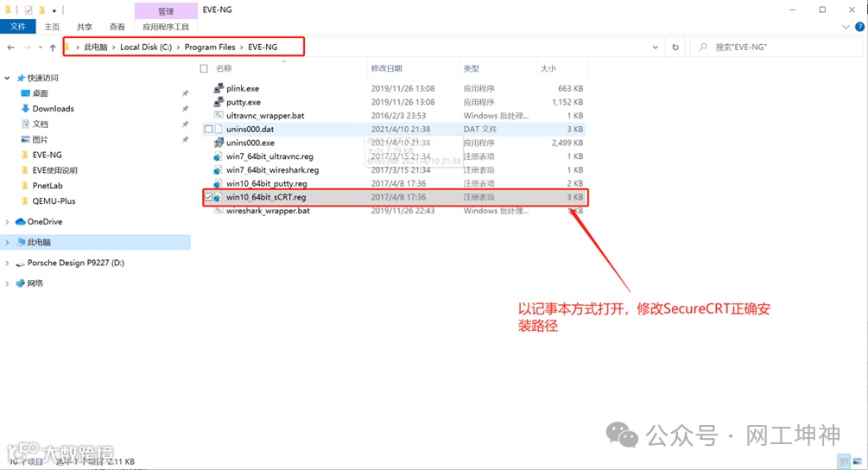Click the documents icon in Quick Access

click(x=25, y=124)
